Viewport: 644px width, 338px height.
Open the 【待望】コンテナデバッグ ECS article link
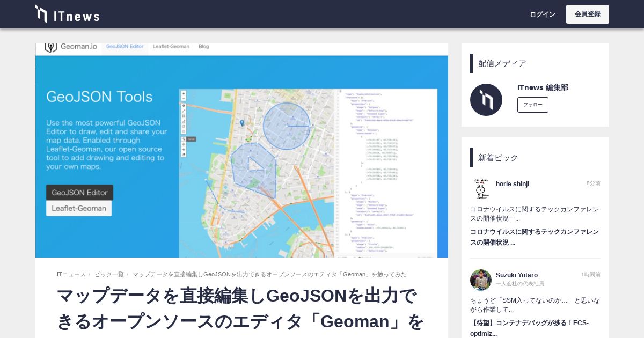click(530, 328)
